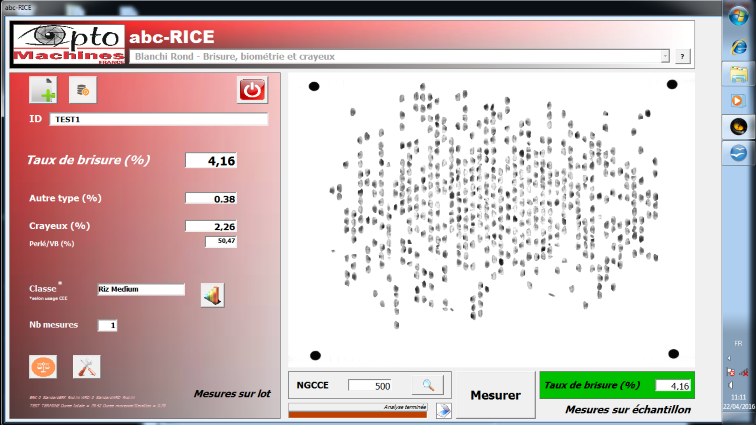Expand the Blanchi Rond analysis type dropdown
Image resolution: width=756 pixels, height=425 pixels.
(665, 56)
